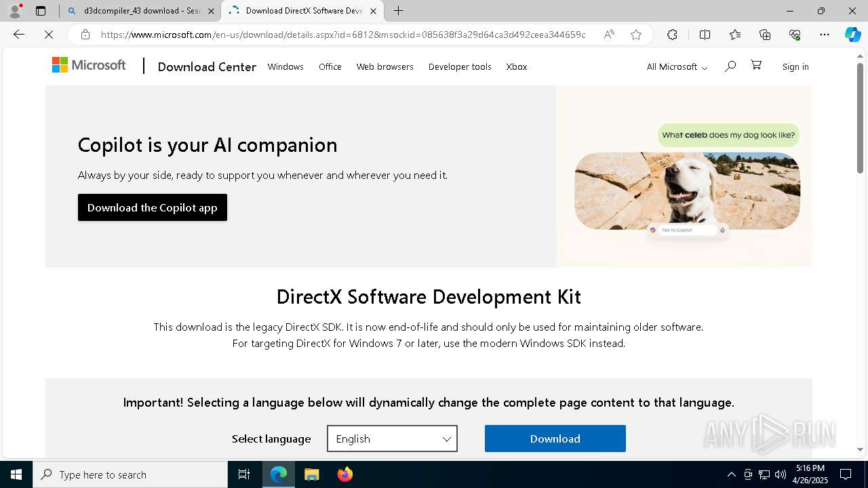Open Task View on the taskbar
The width and height of the screenshot is (868, 488).
pyautogui.click(x=244, y=474)
